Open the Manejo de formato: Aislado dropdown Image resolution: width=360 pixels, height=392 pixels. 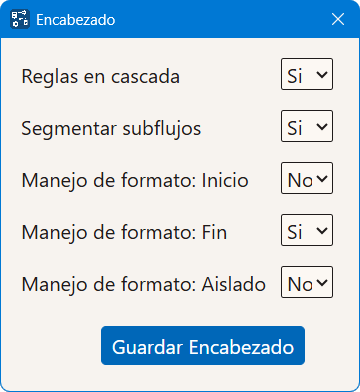[307, 282]
